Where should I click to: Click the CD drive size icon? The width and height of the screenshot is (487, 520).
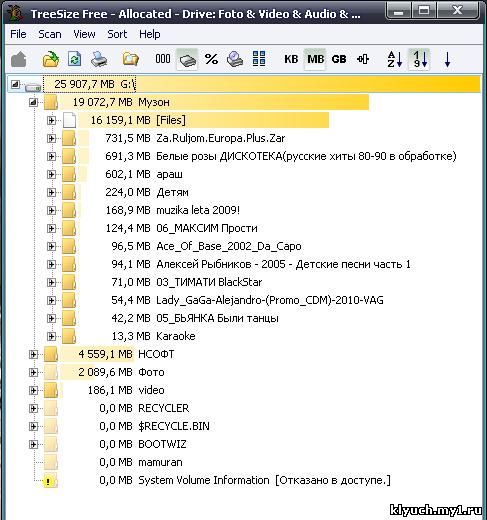[x=235, y=59]
